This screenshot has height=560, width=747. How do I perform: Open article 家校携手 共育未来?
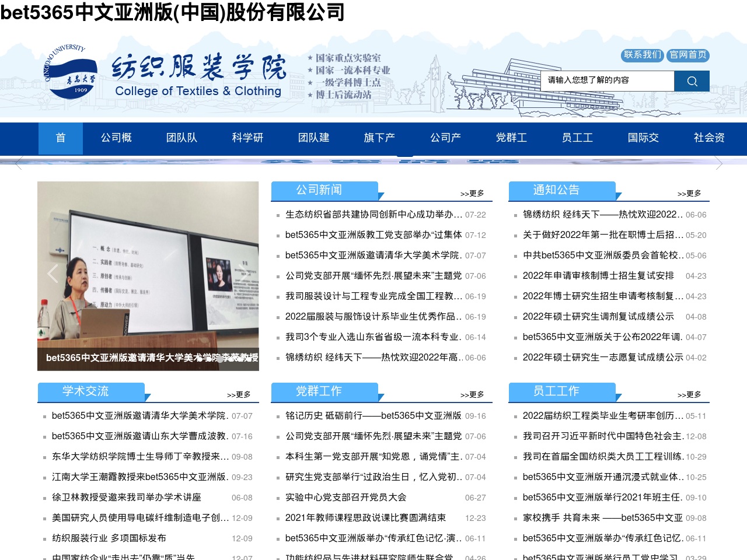[603, 518]
